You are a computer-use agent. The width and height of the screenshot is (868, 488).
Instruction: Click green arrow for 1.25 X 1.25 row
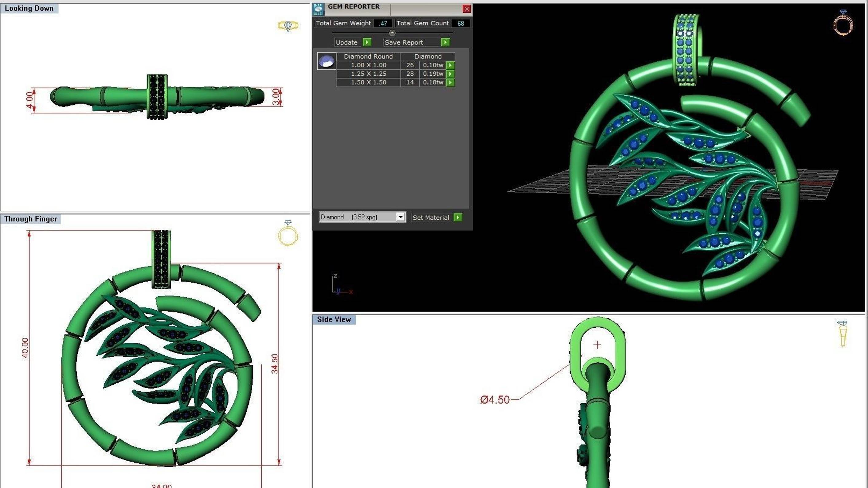450,74
